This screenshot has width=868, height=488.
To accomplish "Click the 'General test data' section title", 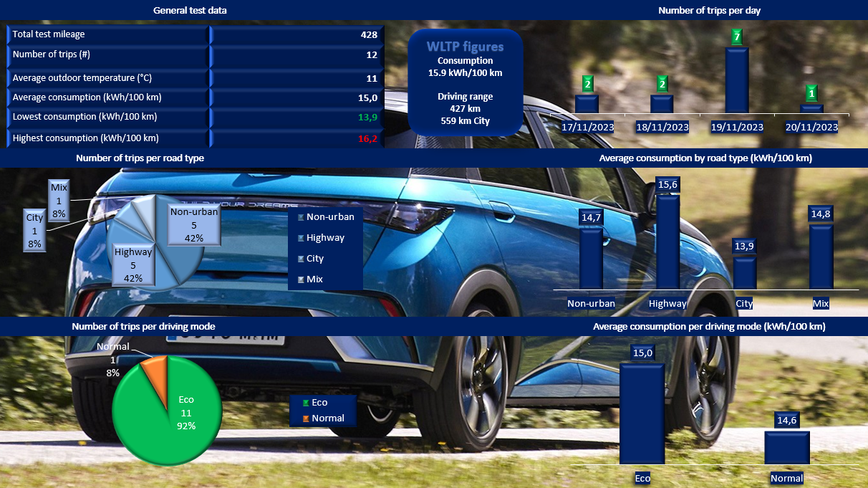I will coord(191,11).
